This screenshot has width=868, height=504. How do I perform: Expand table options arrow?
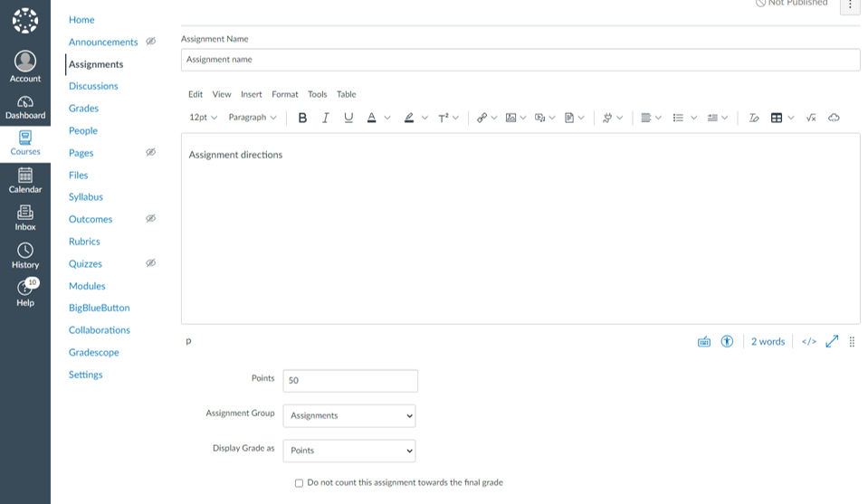tap(791, 118)
